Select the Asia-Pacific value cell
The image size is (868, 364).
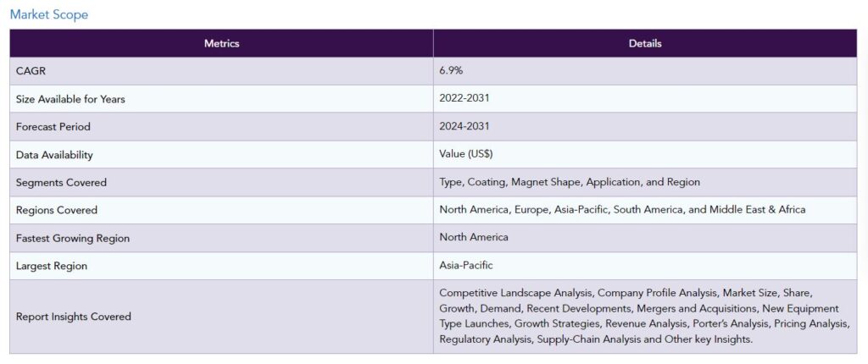(x=645, y=266)
